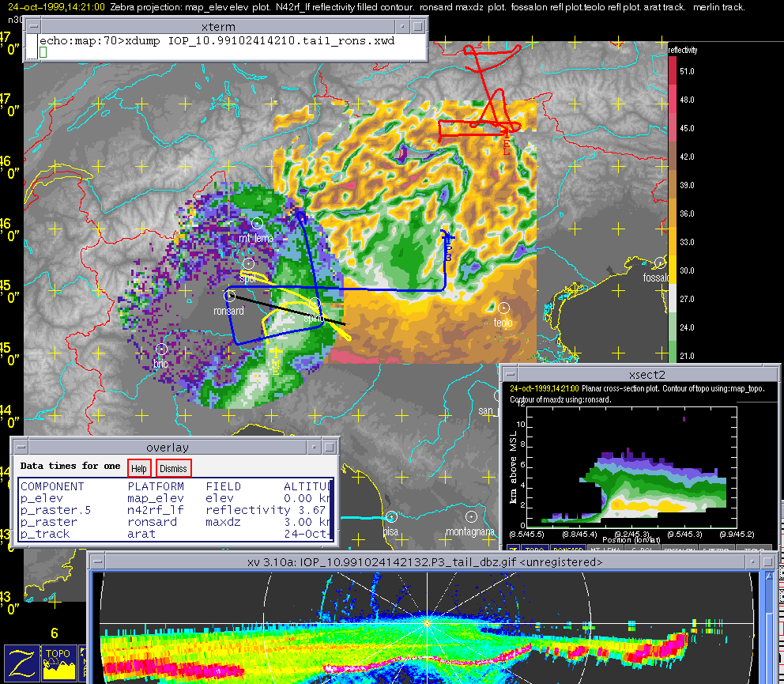
Task: Open the xterm window menu button
Action: (x=32, y=27)
